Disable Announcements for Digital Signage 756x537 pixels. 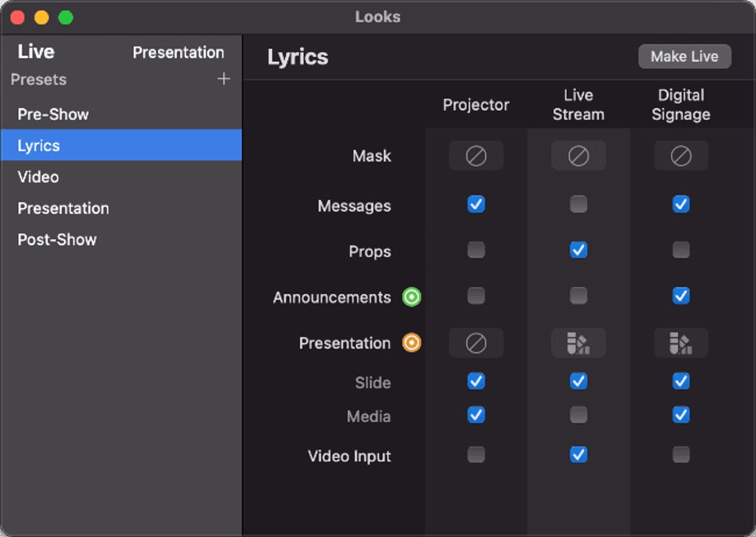681,296
